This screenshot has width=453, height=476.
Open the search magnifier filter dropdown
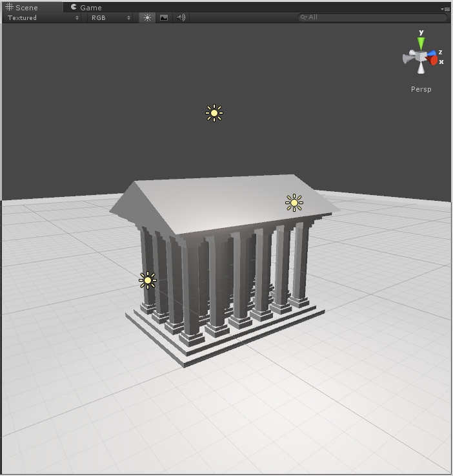click(303, 17)
